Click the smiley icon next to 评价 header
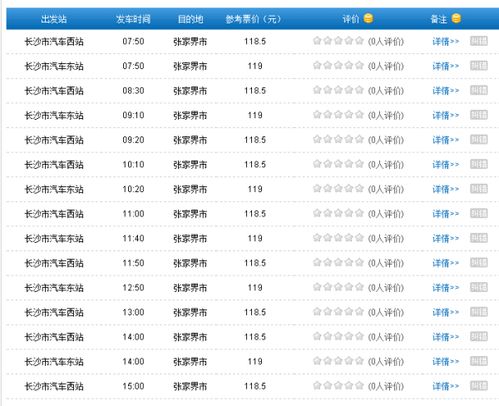This screenshot has height=406, width=499. coord(368,18)
